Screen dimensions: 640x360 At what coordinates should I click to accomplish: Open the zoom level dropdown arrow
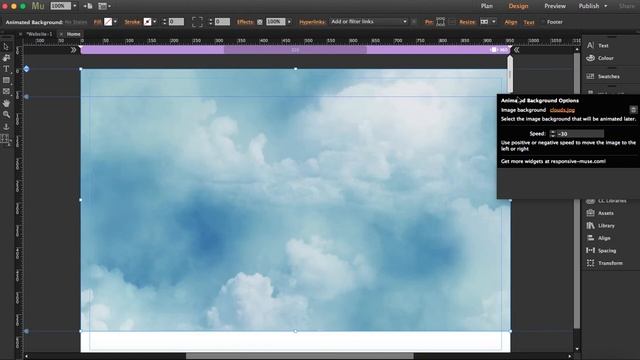pyautogui.click(x=75, y=6)
